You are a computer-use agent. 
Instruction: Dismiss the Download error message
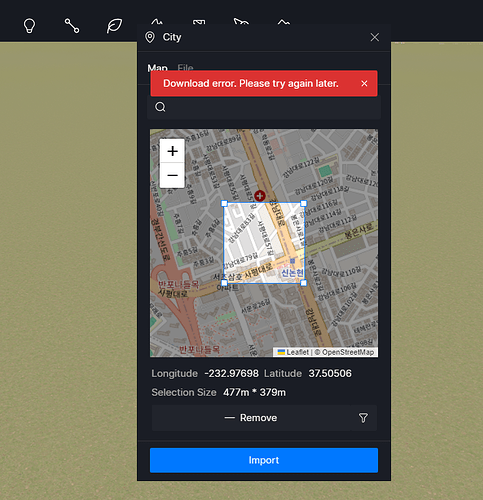364,84
